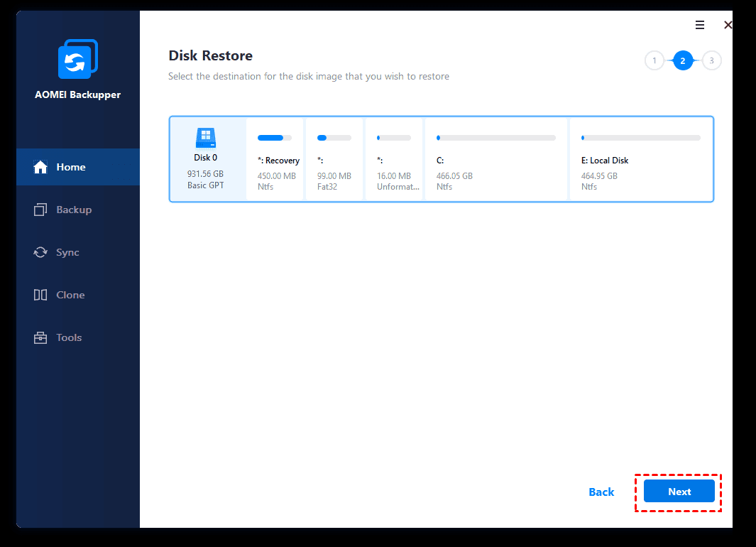Image resolution: width=756 pixels, height=547 pixels.
Task: Click the Home house icon
Action: pyautogui.click(x=40, y=167)
